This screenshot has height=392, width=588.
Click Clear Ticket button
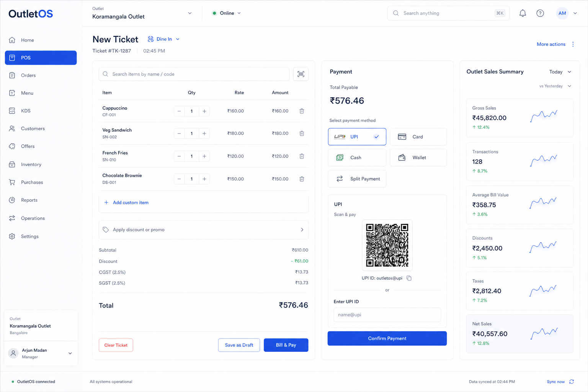(x=116, y=345)
